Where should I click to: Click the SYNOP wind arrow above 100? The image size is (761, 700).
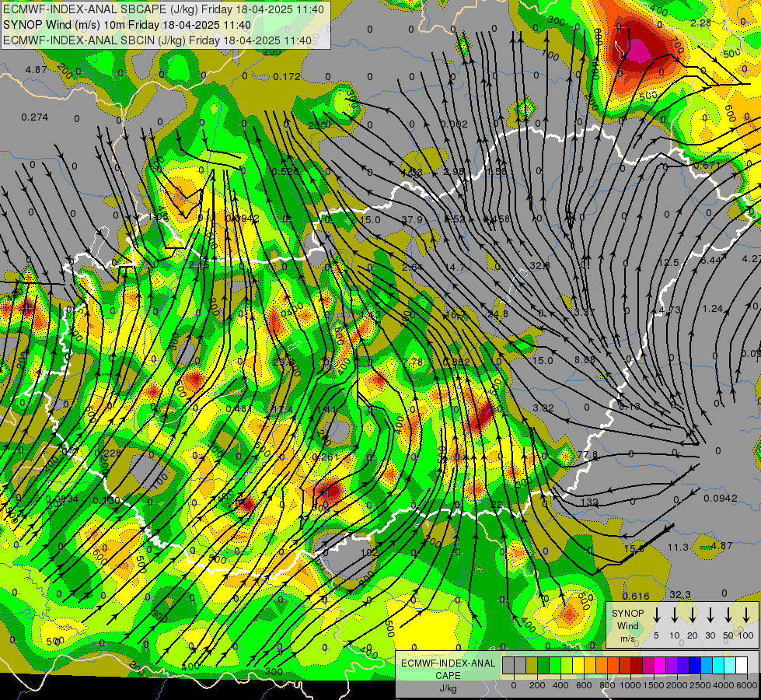(x=746, y=614)
